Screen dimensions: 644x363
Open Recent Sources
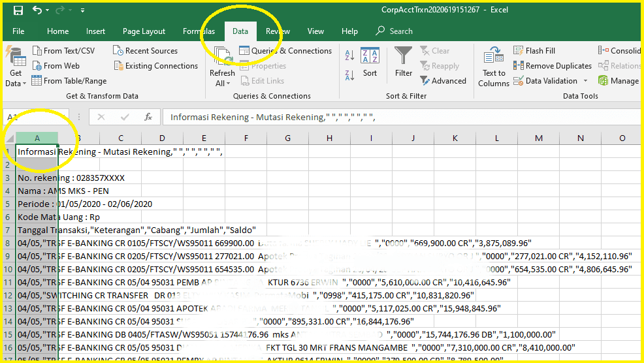click(x=146, y=51)
